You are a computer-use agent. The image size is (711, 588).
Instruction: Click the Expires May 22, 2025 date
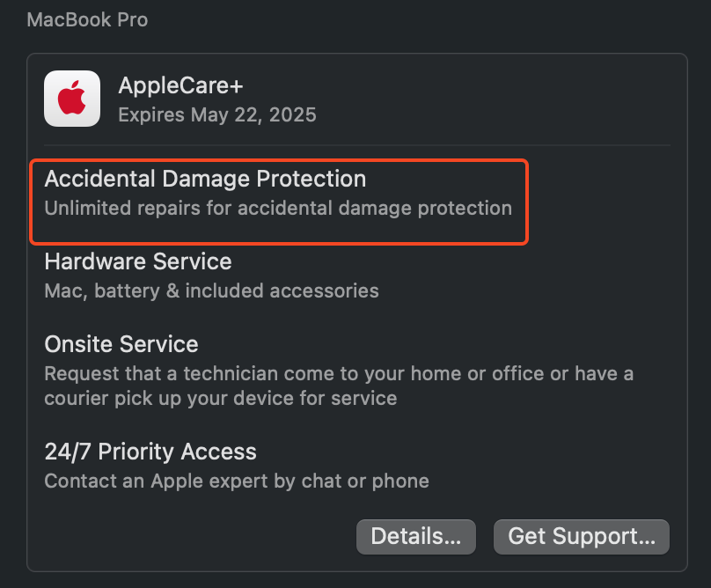216,114
